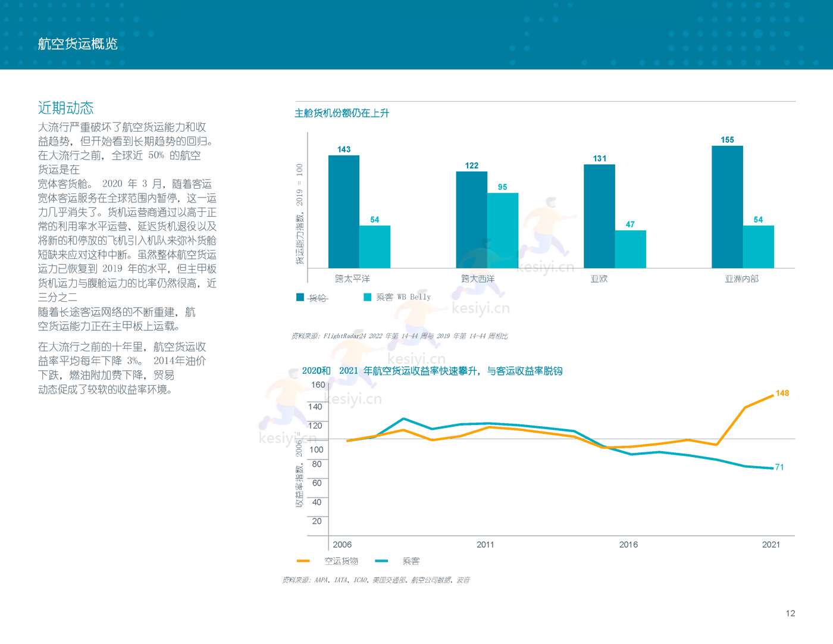Click the dark blue 跨太平洋 bar

pyautogui.click(x=344, y=211)
